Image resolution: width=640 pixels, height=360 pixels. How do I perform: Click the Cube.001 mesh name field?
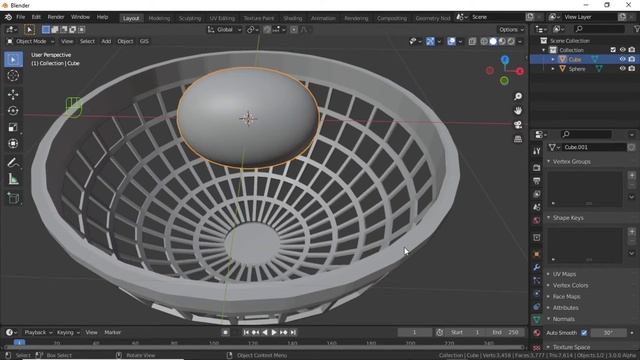(x=594, y=147)
